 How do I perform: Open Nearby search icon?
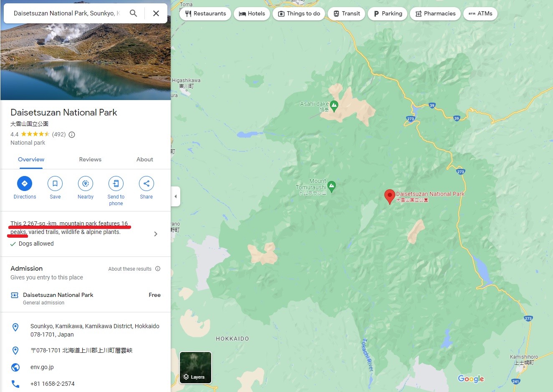pyautogui.click(x=86, y=183)
